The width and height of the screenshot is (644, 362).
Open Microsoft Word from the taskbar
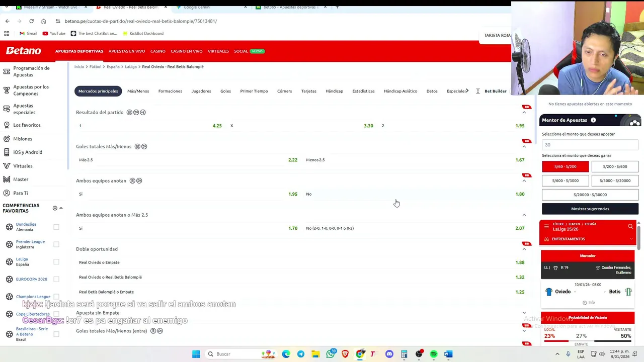pyautogui.click(x=448, y=354)
